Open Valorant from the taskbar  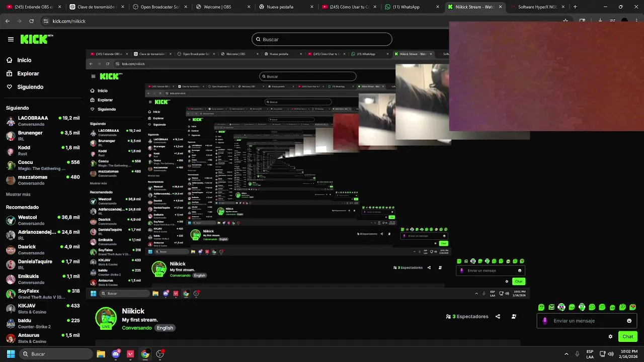(130, 354)
